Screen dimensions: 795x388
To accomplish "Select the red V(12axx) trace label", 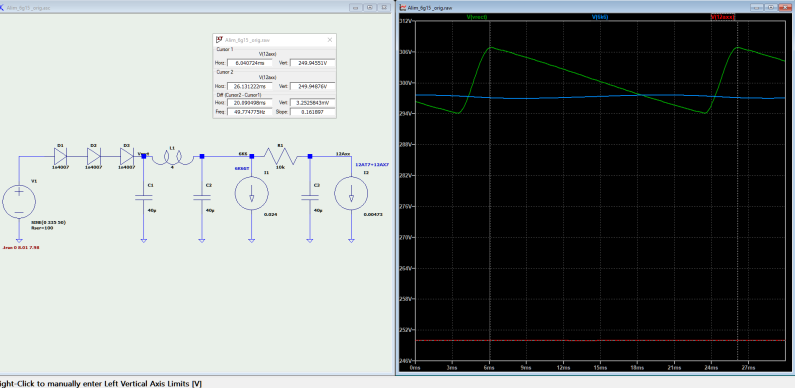I will pos(723,17).
